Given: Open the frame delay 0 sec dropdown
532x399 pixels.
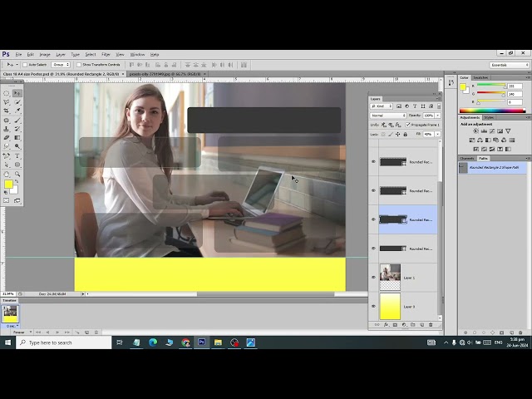Looking at the screenshot, I should [x=12, y=326].
